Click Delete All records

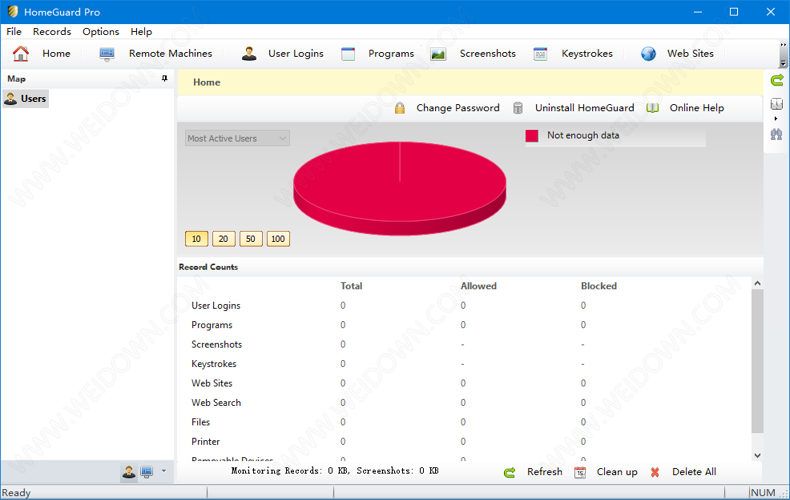[x=693, y=472]
